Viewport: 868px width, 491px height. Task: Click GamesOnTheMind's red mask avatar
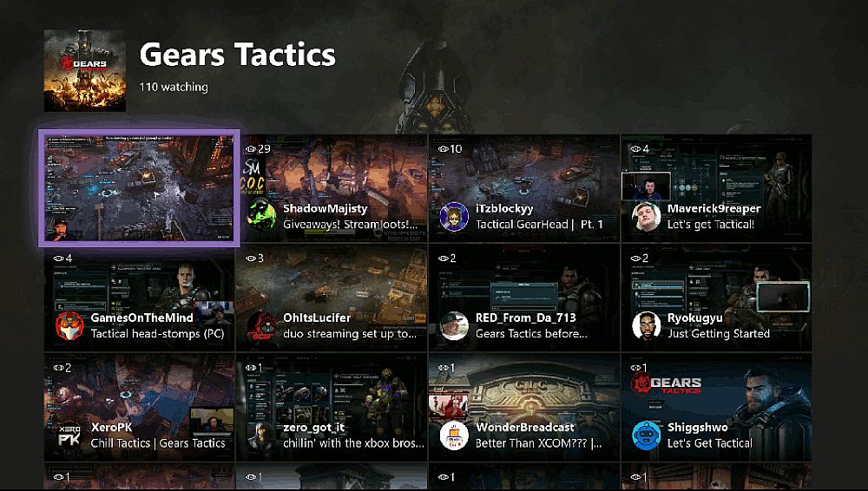(x=69, y=325)
